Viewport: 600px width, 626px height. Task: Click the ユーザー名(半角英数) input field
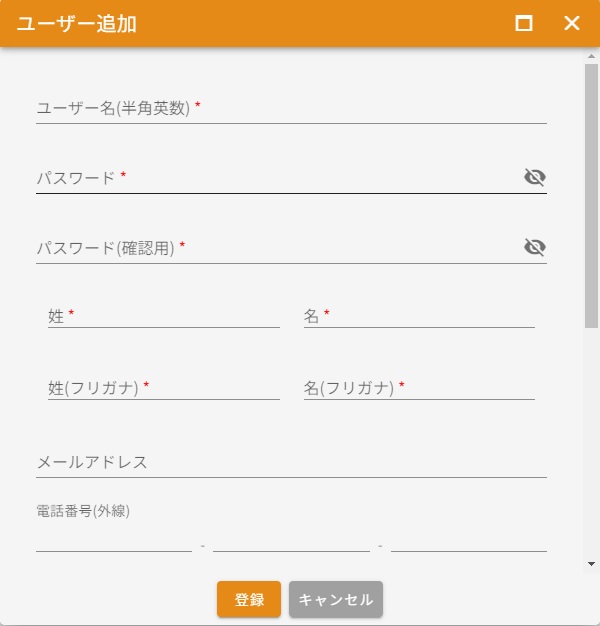click(x=290, y=109)
